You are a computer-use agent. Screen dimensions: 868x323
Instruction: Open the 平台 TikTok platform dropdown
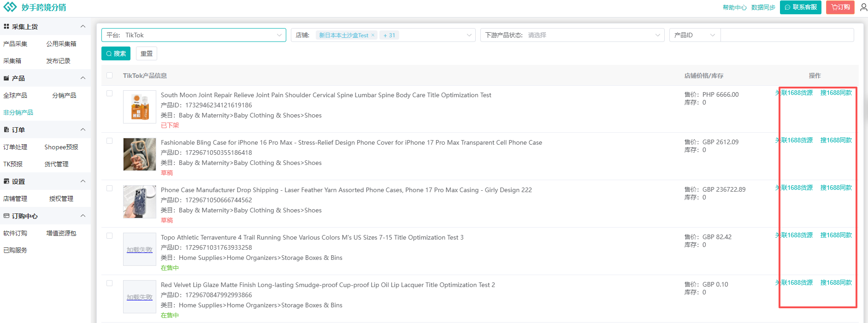pyautogui.click(x=194, y=35)
